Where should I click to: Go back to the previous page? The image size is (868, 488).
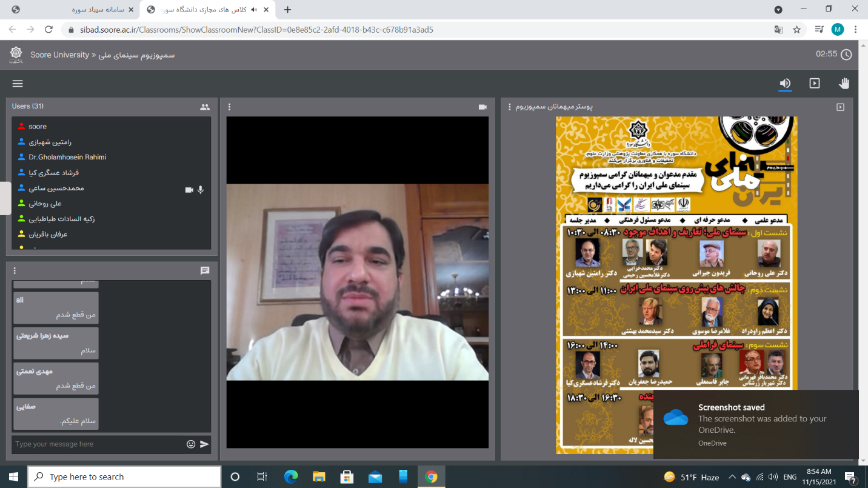(x=13, y=29)
